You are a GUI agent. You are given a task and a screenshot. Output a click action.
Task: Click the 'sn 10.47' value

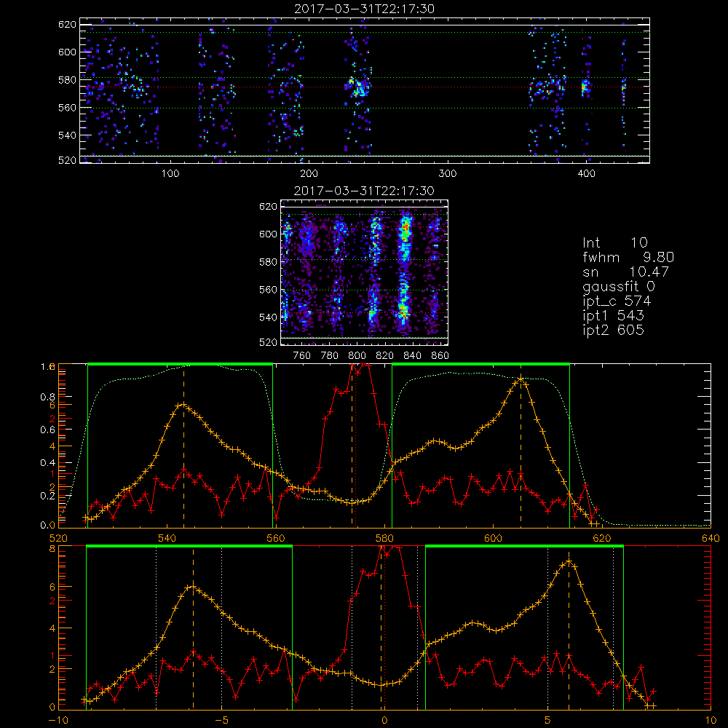625,272
